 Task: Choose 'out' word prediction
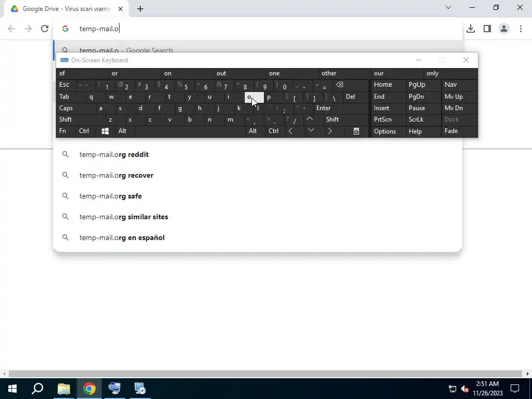point(240,73)
